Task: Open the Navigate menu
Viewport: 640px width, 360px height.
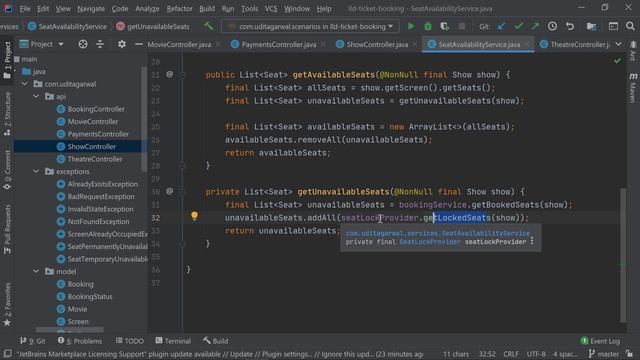Action: coord(91,9)
